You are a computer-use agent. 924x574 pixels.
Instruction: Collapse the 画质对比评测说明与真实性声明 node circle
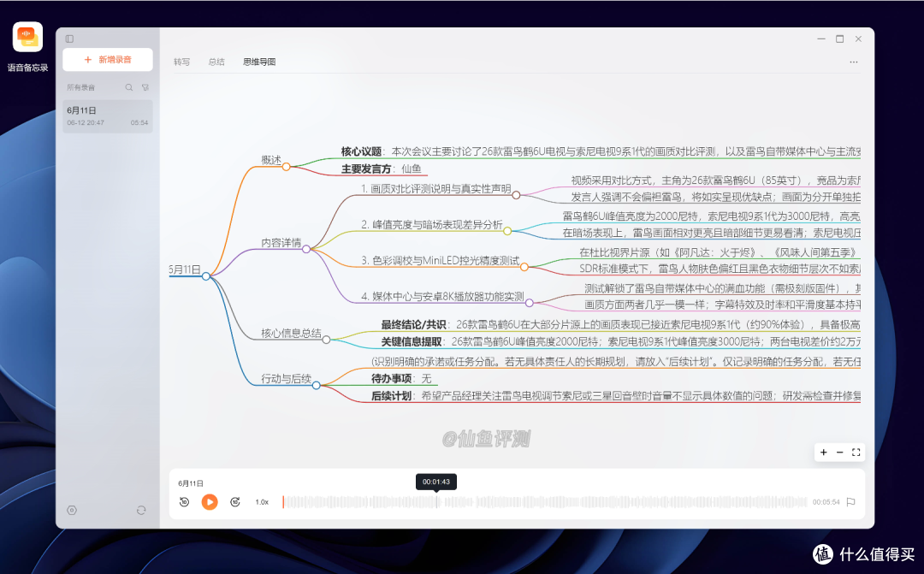tap(516, 195)
